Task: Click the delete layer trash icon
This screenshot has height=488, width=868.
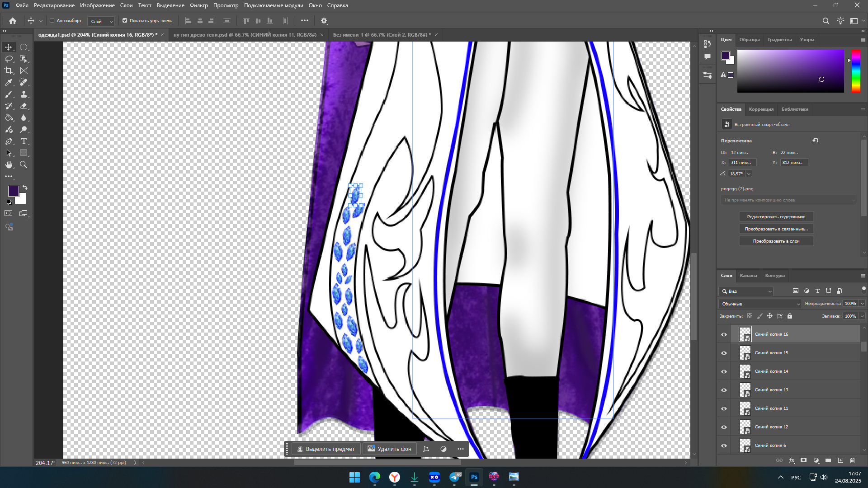Action: [x=853, y=460]
